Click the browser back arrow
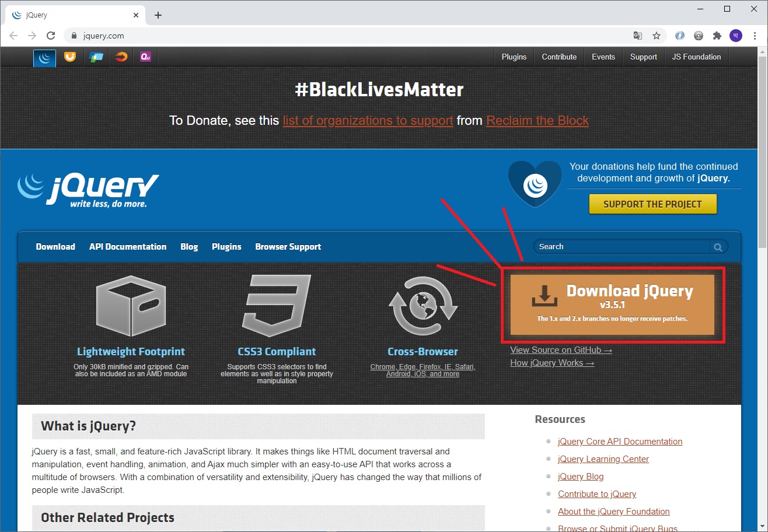 point(13,36)
